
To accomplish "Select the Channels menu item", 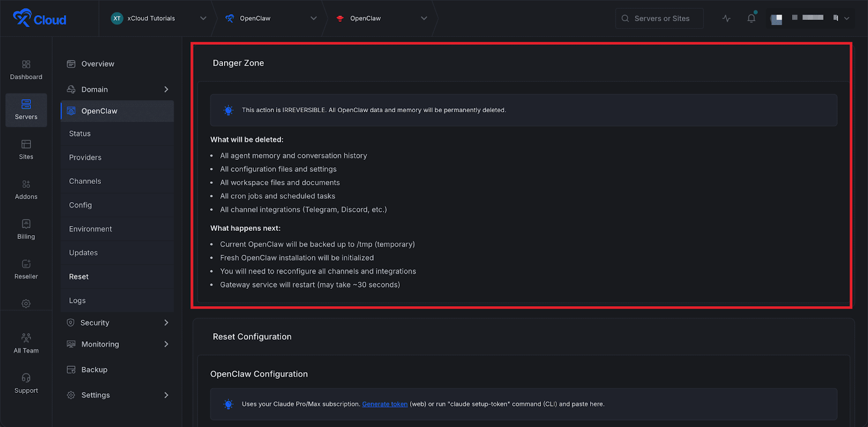I will click(85, 182).
